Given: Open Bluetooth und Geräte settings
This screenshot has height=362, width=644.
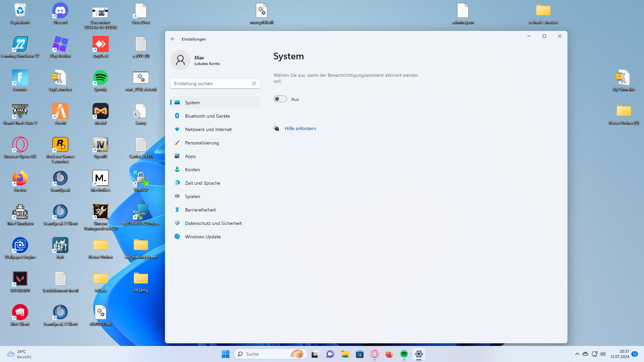Looking at the screenshot, I should point(207,116).
